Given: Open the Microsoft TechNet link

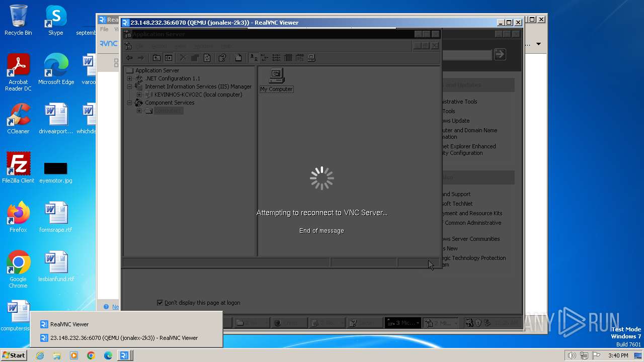Looking at the screenshot, I should point(457,204).
